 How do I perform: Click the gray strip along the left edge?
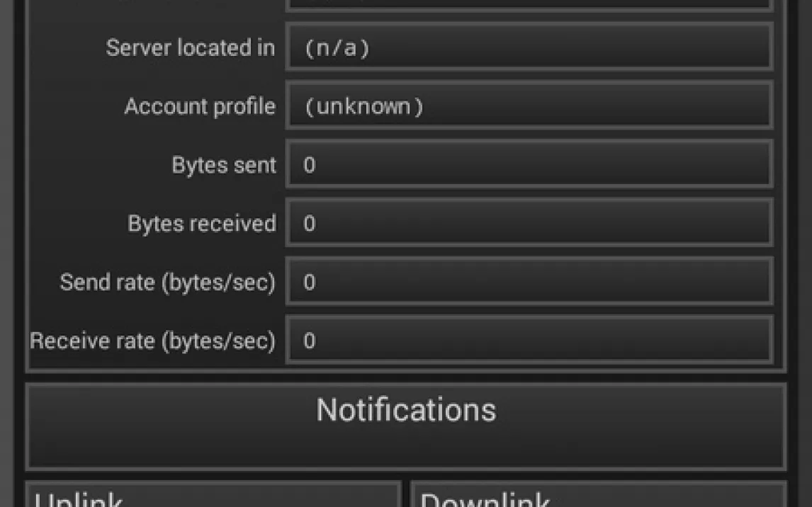coord(6,253)
